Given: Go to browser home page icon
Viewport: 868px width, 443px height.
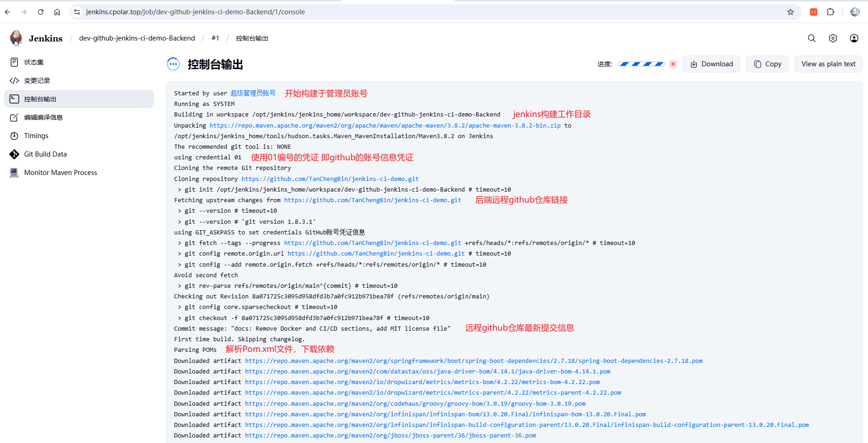Looking at the screenshot, I should click(57, 12).
